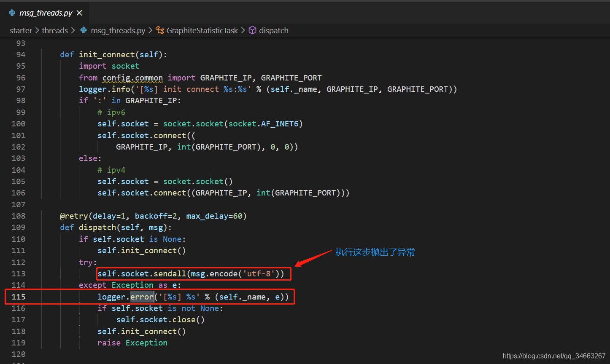
Task: Open the dispatch breadcrumb method
Action: click(x=274, y=30)
